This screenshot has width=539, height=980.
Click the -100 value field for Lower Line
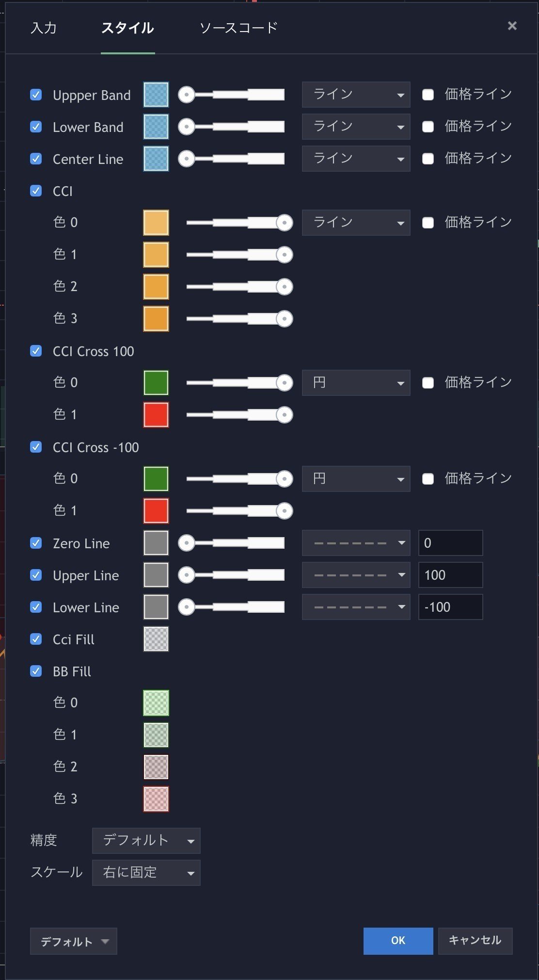pos(450,607)
